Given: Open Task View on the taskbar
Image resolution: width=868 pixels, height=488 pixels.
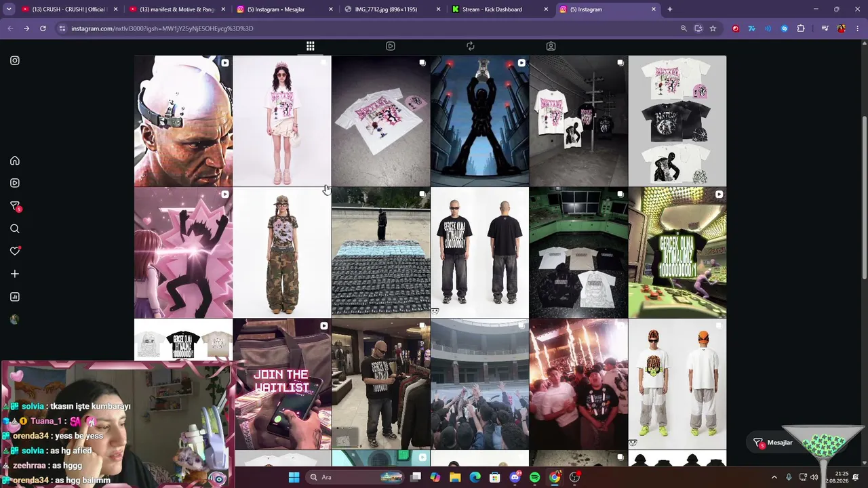Looking at the screenshot, I should point(415,477).
